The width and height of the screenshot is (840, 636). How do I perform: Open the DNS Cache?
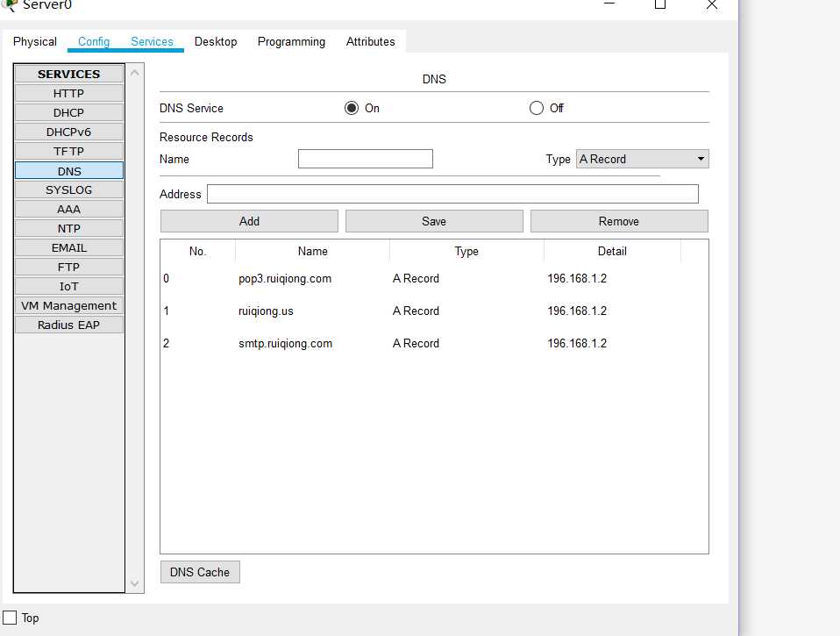pos(200,572)
